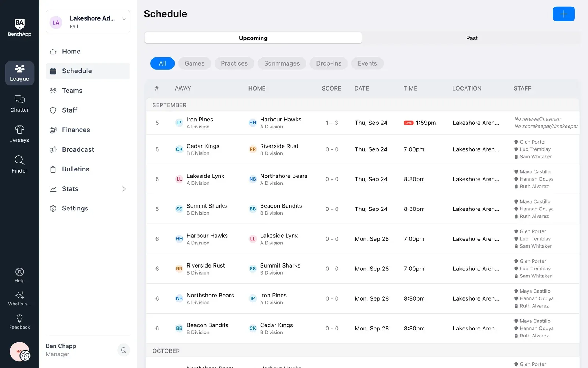Open the Jerseys section
Viewport: 588px width, 368px height.
point(19,134)
